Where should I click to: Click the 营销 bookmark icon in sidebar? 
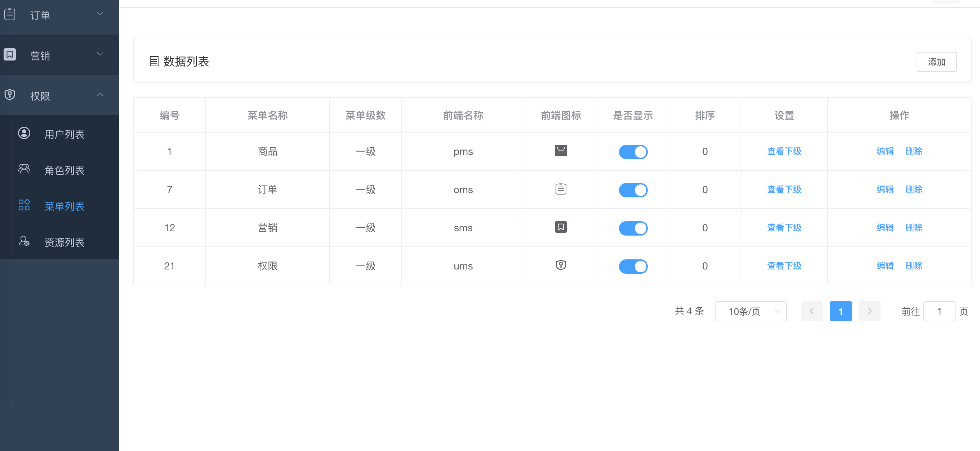coord(9,54)
